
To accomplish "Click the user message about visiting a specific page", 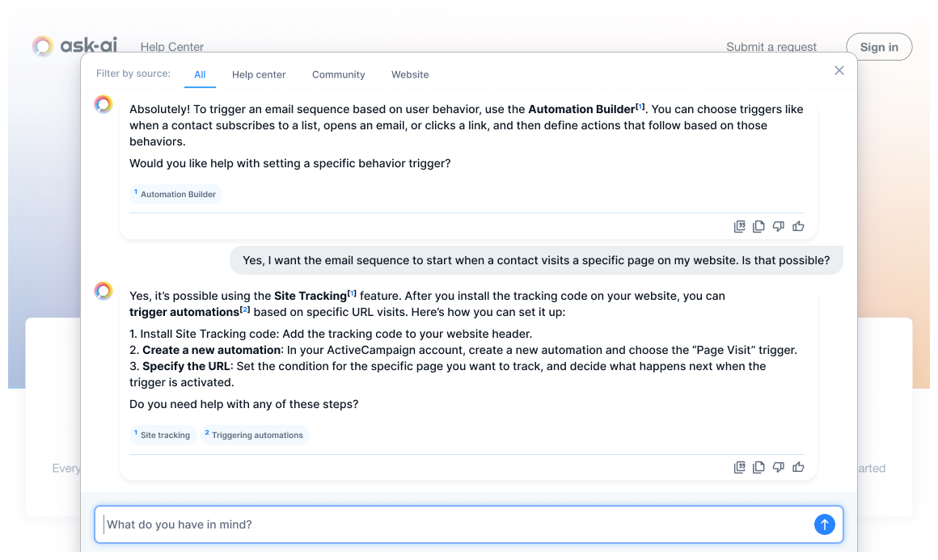I will [536, 260].
